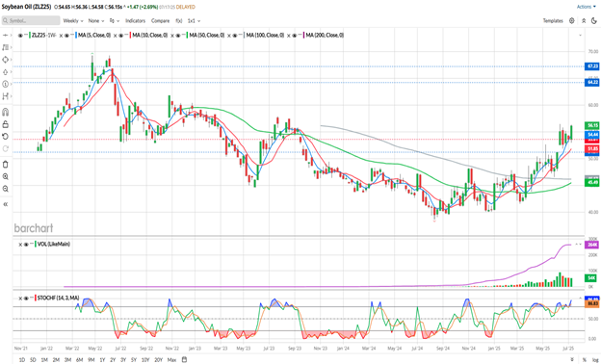Toggle the magnet snap mode

pos(6,112)
